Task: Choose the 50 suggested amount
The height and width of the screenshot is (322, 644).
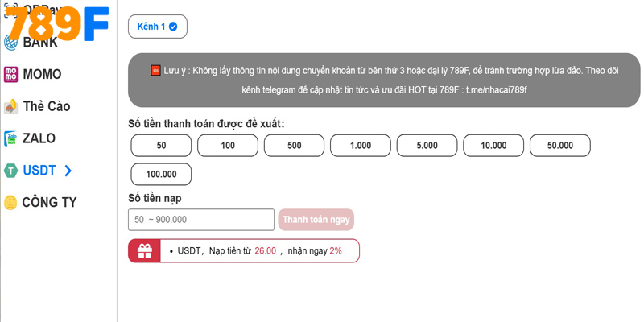Action: coord(161,146)
